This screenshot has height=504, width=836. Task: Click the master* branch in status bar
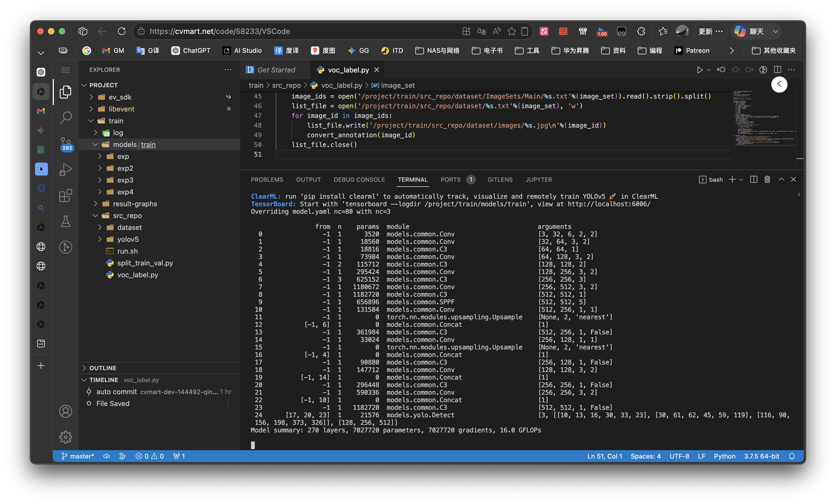78,456
